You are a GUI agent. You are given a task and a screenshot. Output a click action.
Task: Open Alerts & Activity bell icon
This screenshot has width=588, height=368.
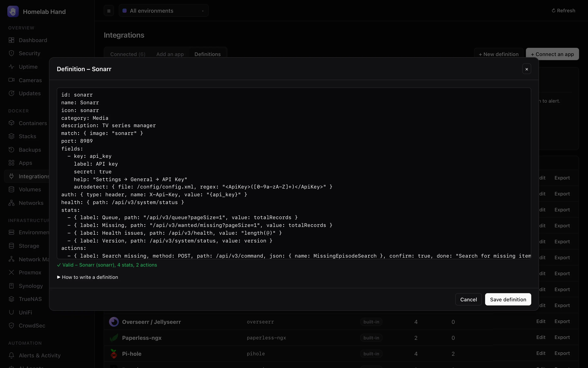point(11,355)
